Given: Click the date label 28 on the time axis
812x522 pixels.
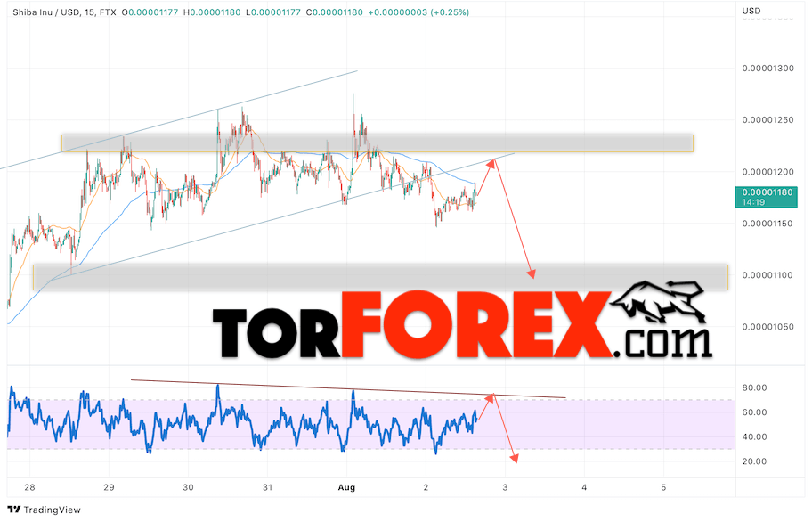Looking at the screenshot, I should coord(29,487).
